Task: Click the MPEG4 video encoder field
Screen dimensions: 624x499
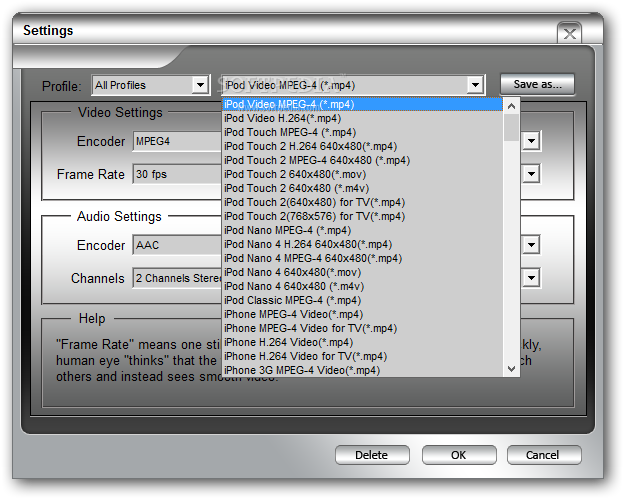Action: coord(177,141)
